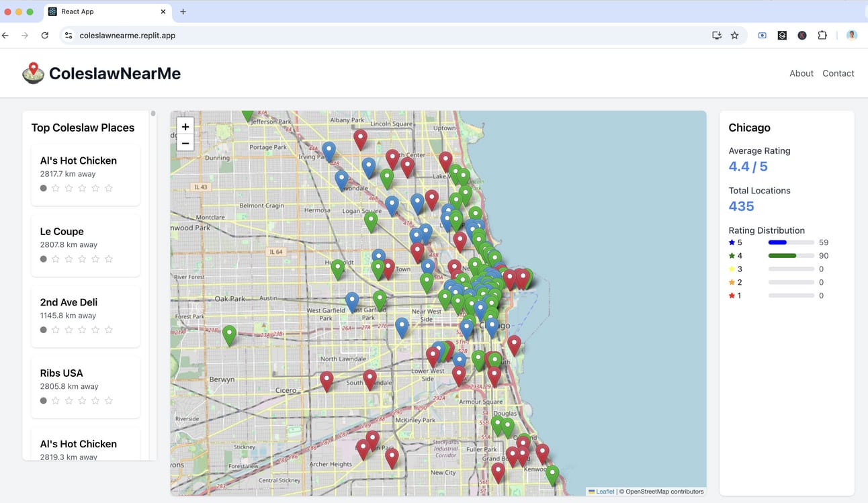
Task: Bookmark this page with the star icon
Action: click(734, 36)
